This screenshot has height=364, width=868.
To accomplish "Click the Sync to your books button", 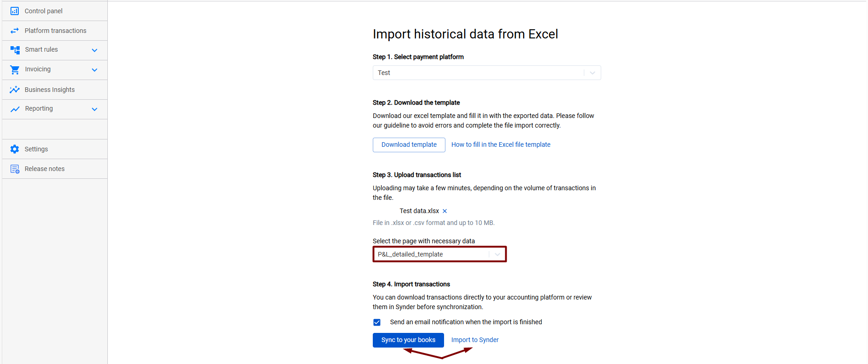I will coord(408,340).
